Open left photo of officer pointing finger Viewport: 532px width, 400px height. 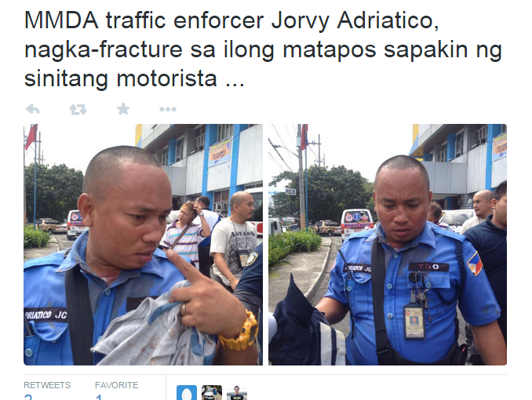143,245
